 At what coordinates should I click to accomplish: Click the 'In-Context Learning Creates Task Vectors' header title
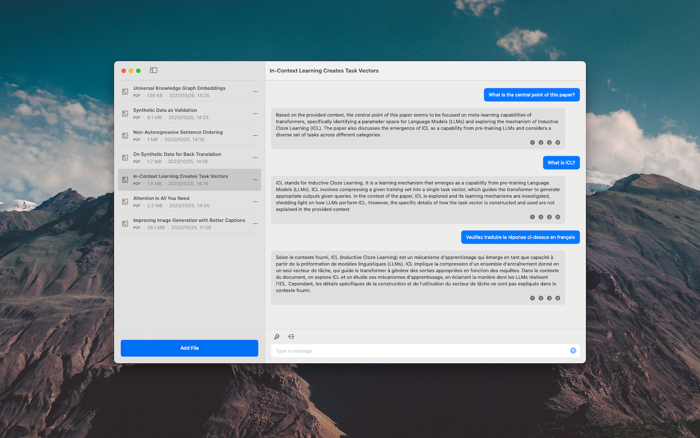[324, 71]
